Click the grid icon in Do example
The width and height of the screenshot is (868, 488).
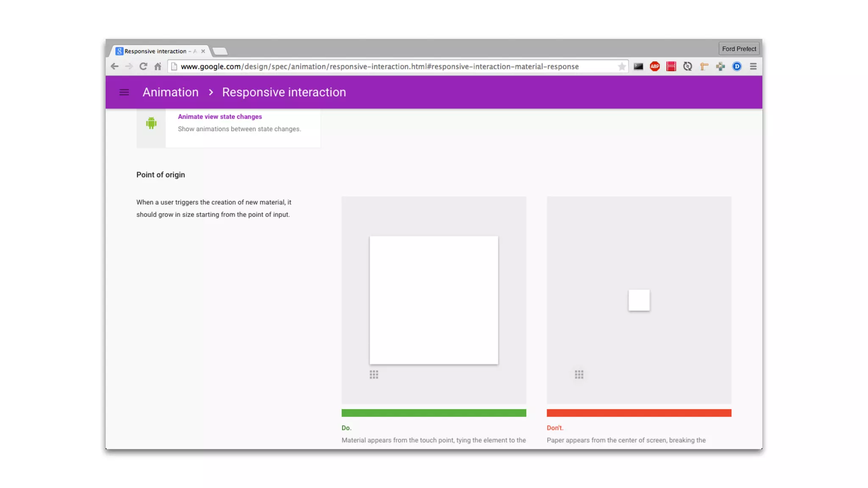pos(374,374)
